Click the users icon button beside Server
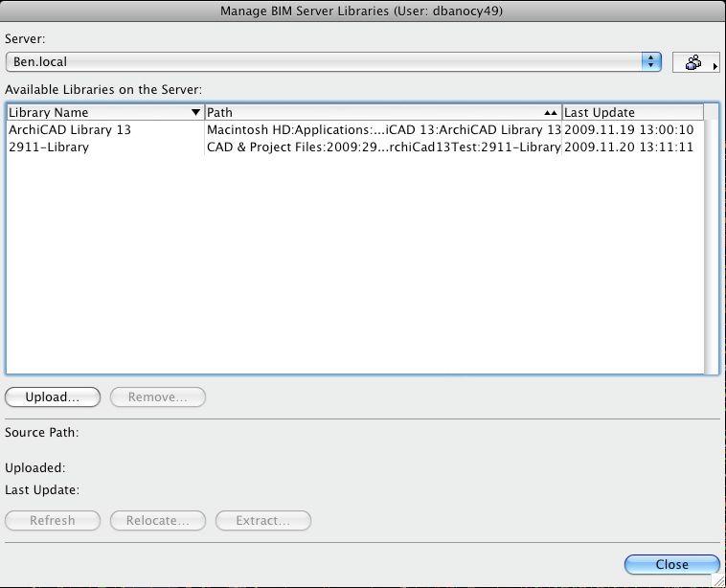This screenshot has height=588, width=726. (x=696, y=62)
